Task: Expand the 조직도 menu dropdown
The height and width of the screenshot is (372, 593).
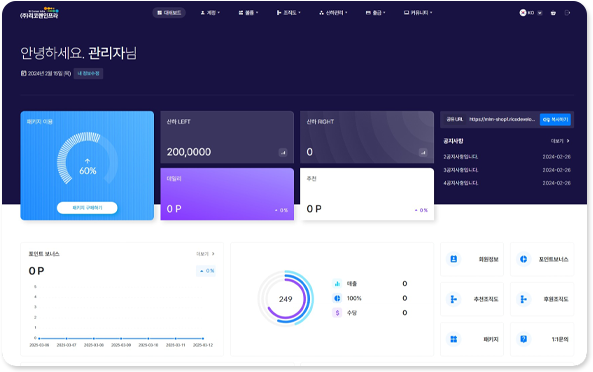Action: (x=289, y=13)
